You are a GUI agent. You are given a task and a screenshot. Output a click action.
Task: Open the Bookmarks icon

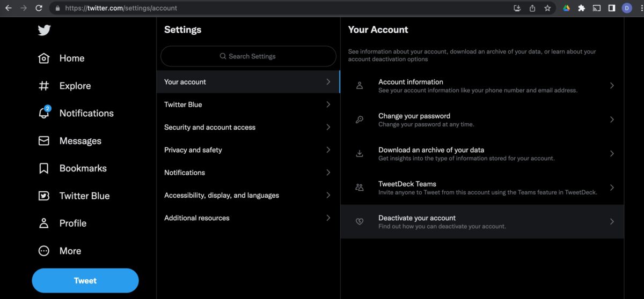(x=44, y=168)
